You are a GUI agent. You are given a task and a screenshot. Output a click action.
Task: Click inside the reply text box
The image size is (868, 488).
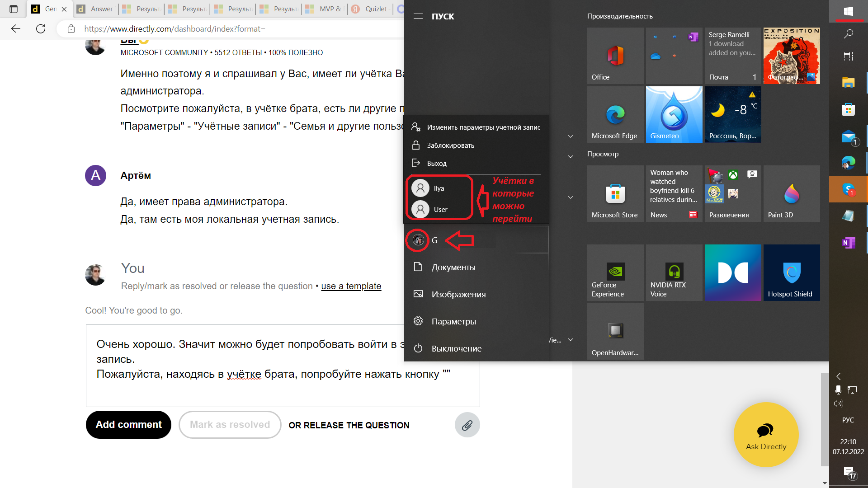[283, 366]
